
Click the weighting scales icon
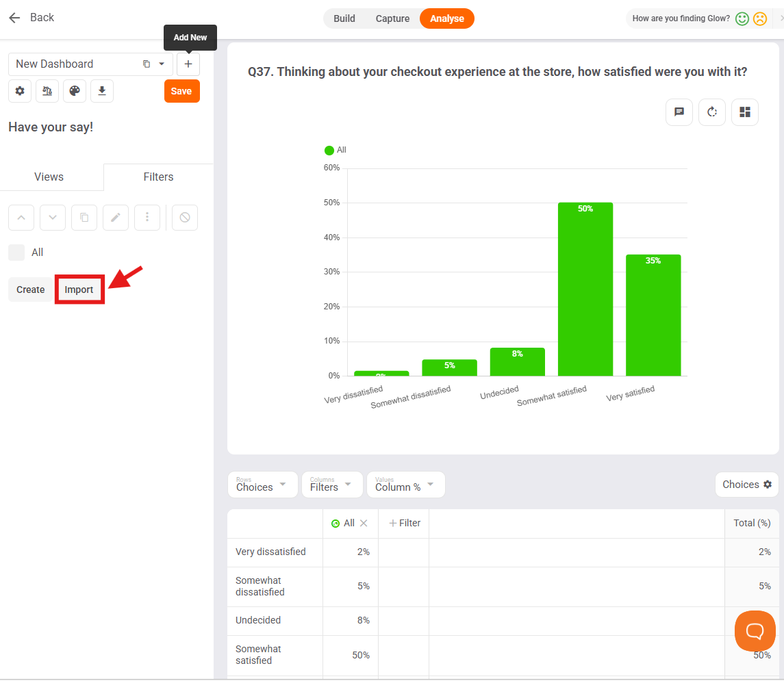click(x=47, y=91)
